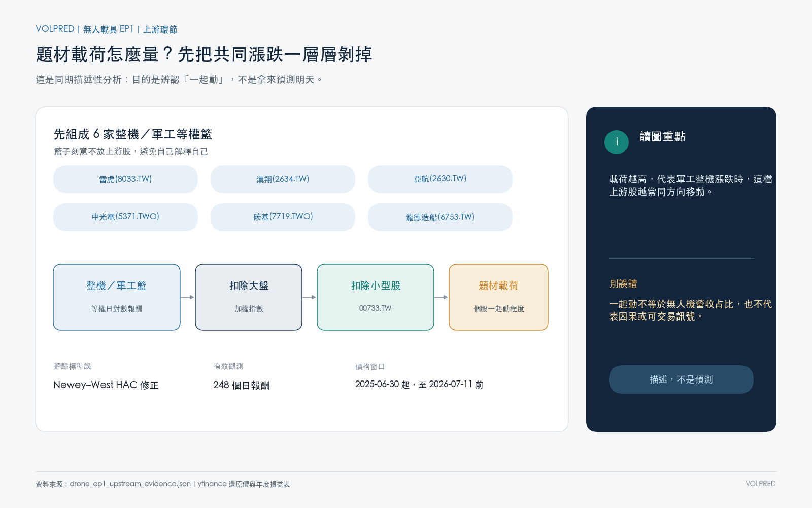The width and height of the screenshot is (812, 508).
Task: Click the 扣除小型股 flow box
Action: (x=376, y=297)
